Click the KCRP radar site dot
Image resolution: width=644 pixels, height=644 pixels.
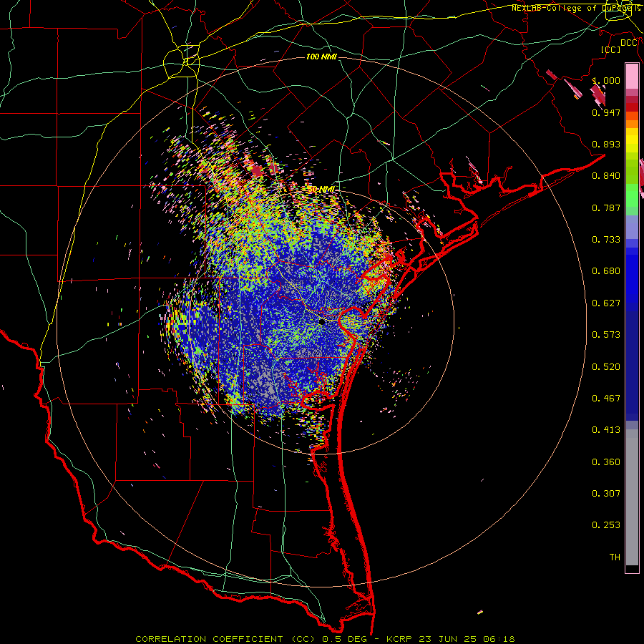point(322,321)
